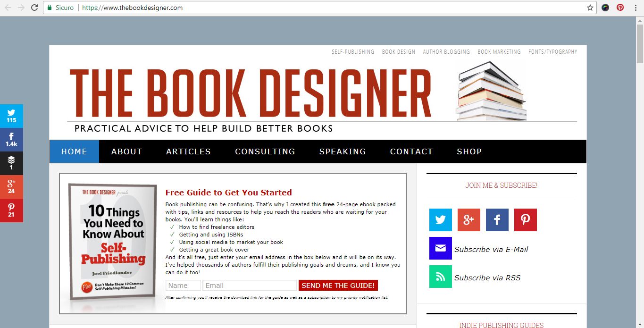Screen dimensions: 644x328
Task: Click the green RSS feed icon
Action: coord(441,277)
